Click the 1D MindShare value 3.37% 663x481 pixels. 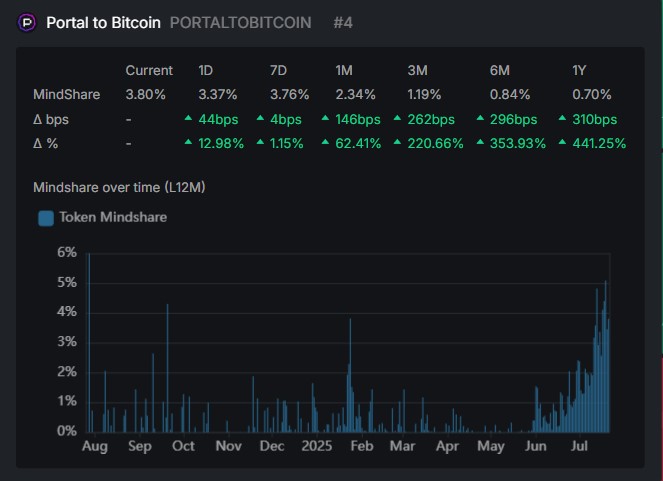tap(218, 94)
